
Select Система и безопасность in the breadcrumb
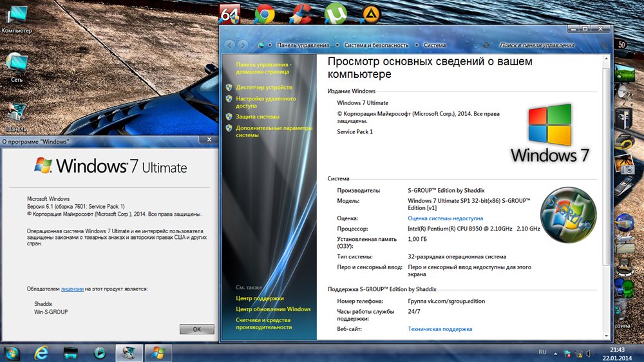pos(376,45)
